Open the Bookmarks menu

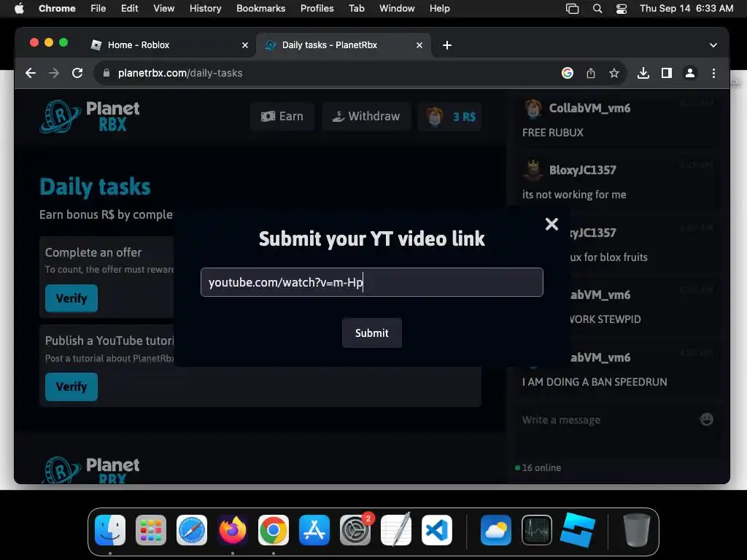[x=260, y=8]
